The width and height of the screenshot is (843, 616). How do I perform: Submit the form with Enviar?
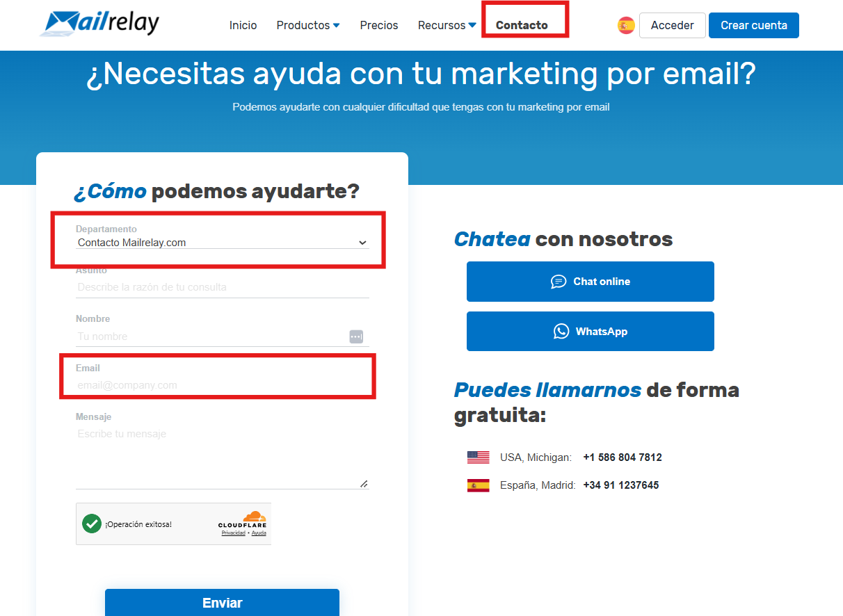[x=222, y=602]
